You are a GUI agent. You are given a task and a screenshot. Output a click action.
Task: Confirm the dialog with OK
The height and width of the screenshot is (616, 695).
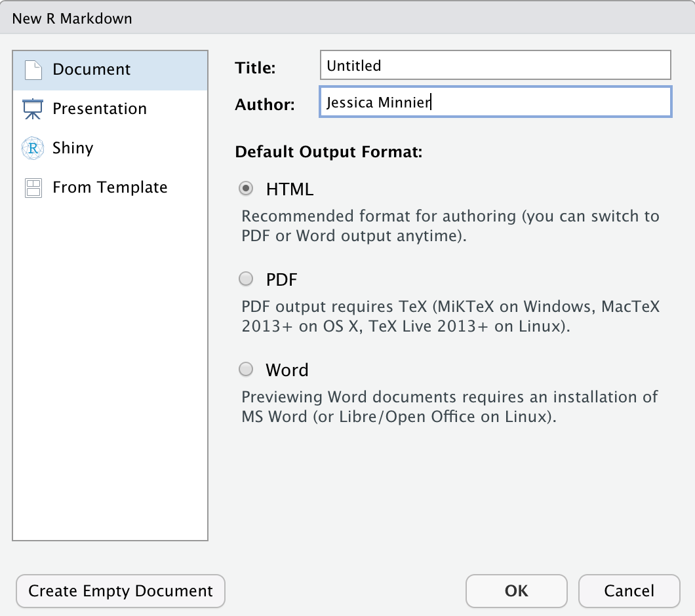point(516,591)
